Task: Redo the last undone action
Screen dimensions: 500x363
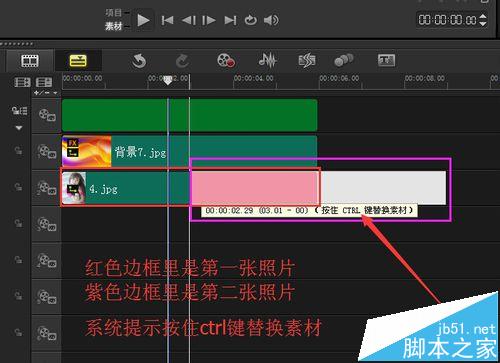Action: [x=182, y=61]
